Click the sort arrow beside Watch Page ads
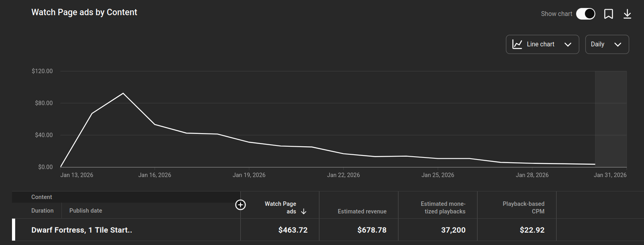644x245 pixels. point(303,211)
